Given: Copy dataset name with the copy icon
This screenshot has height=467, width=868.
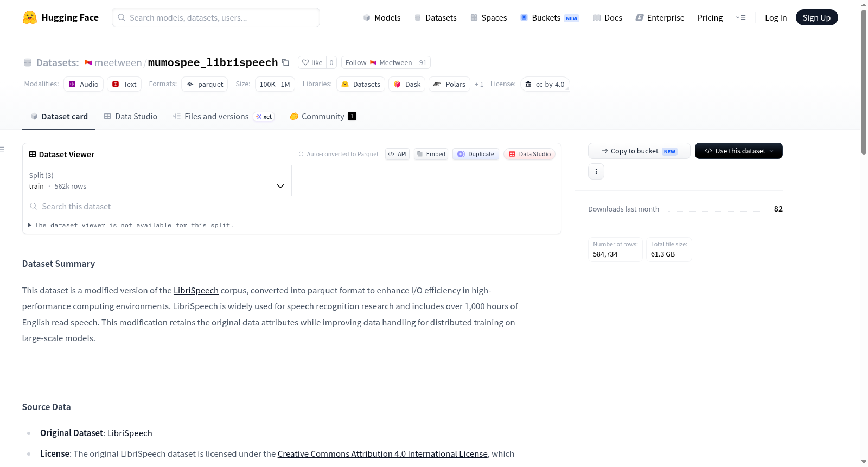Looking at the screenshot, I should click(x=285, y=62).
